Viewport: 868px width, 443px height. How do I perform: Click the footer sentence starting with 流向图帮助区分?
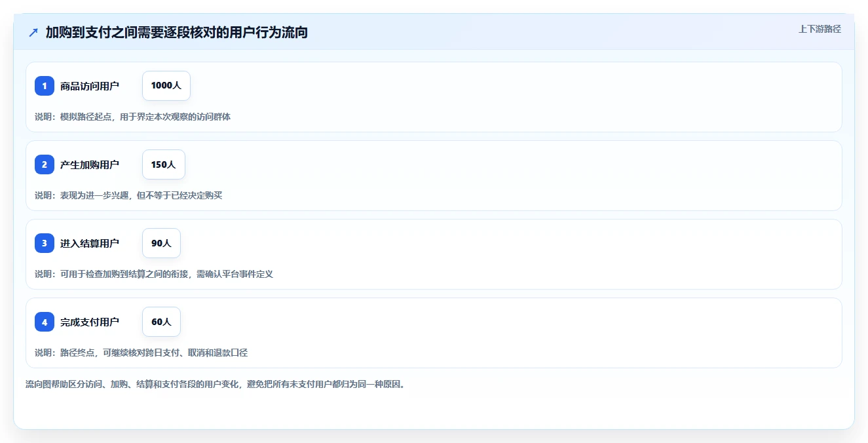click(216, 384)
